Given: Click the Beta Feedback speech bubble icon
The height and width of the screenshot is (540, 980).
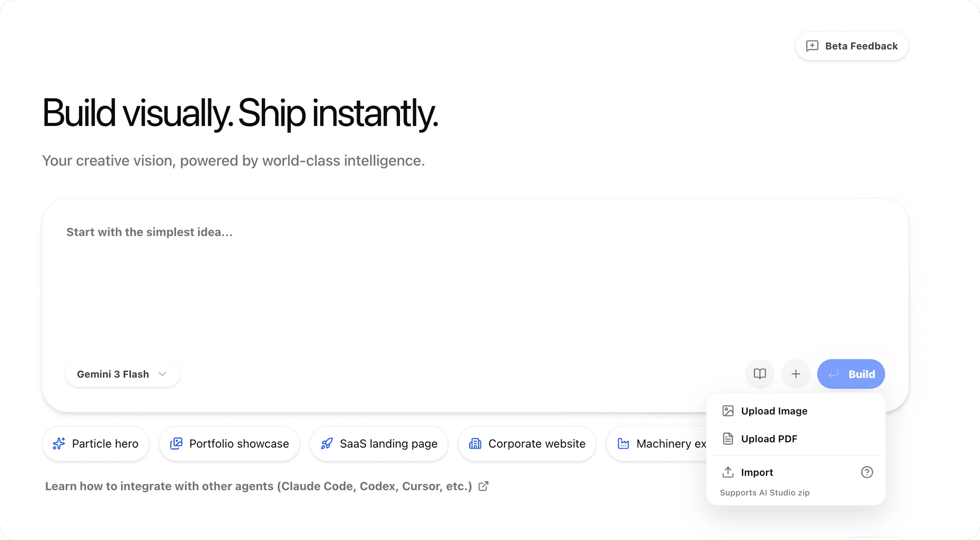Looking at the screenshot, I should click(812, 46).
